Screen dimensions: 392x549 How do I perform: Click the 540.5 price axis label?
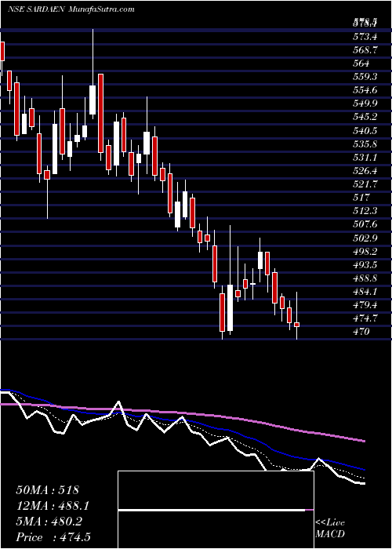(365, 131)
